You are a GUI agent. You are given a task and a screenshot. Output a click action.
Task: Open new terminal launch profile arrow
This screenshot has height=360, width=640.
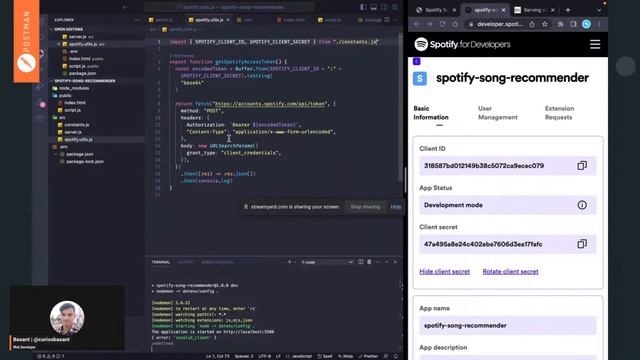(x=295, y=262)
